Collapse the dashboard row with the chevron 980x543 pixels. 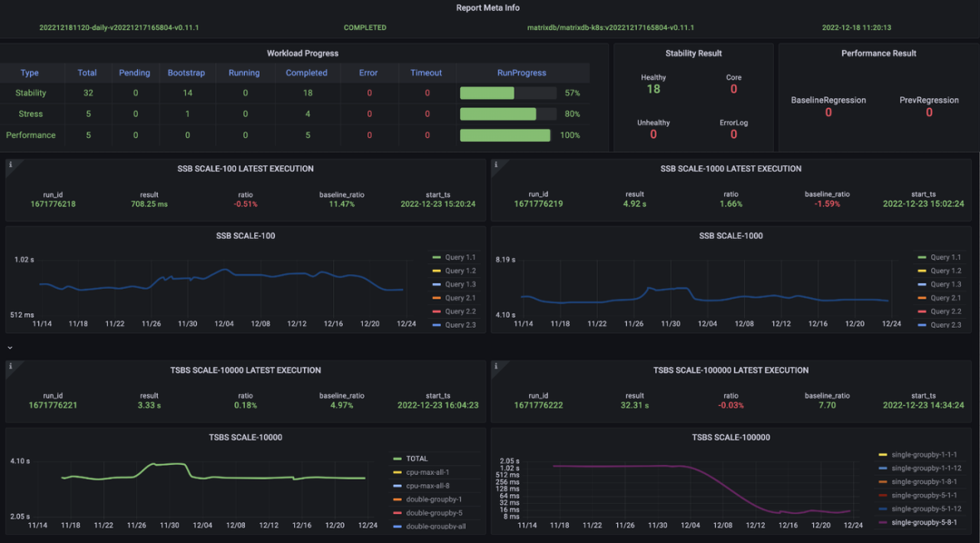[10, 347]
